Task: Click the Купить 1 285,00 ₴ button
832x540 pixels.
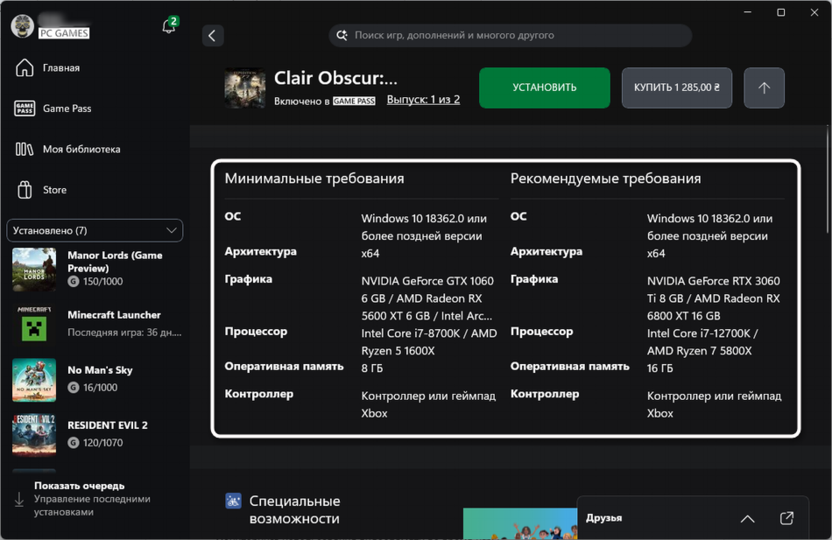Action: (x=677, y=88)
